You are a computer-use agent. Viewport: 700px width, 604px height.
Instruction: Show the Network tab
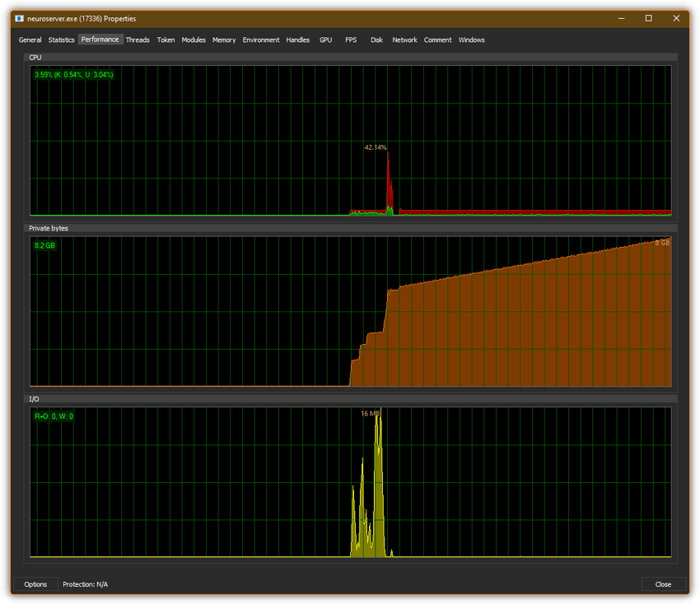pyautogui.click(x=405, y=39)
